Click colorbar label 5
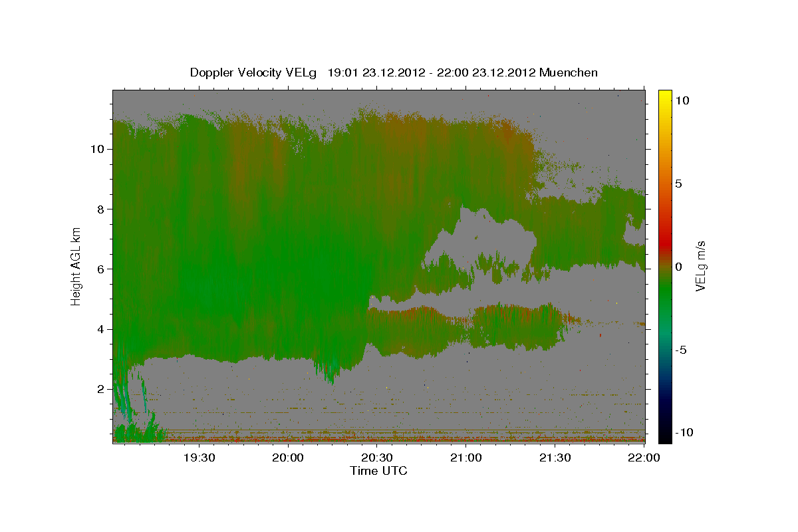Viewport: 798px width, 532px height. click(x=679, y=184)
